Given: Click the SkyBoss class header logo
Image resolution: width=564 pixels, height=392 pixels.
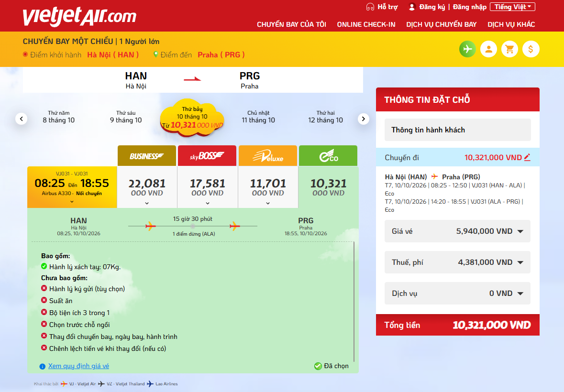Looking at the screenshot, I should (207, 156).
